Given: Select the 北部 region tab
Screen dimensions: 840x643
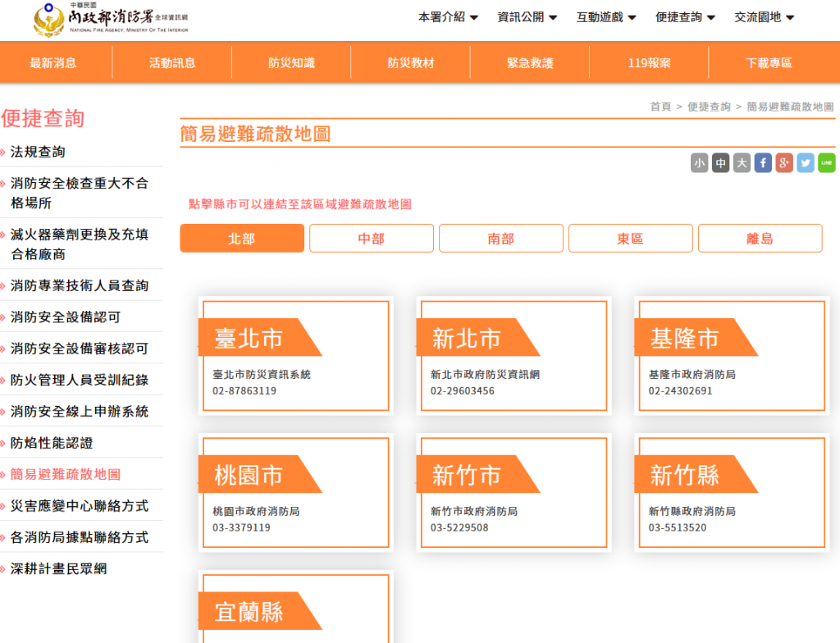Looking at the screenshot, I should coord(242,239).
